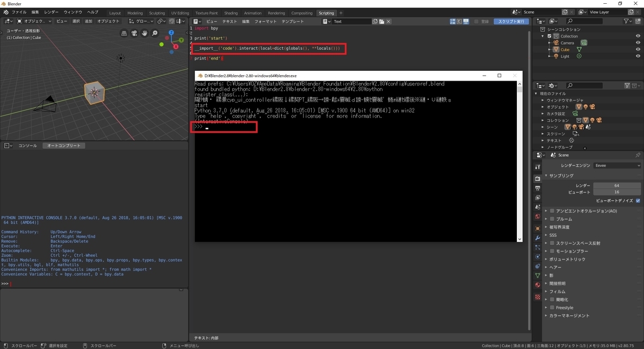This screenshot has height=349, width=644.
Task: Open the レンダー menu in top bar
Action: (52, 12)
